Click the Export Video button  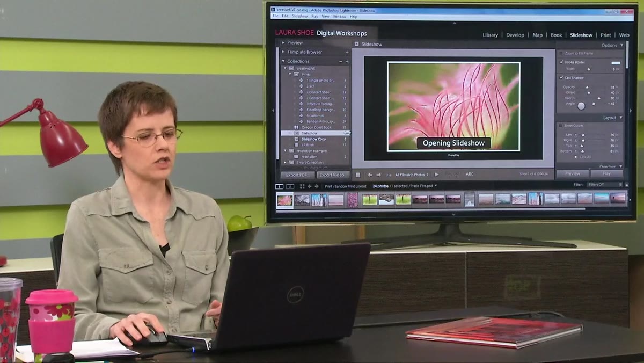click(333, 175)
